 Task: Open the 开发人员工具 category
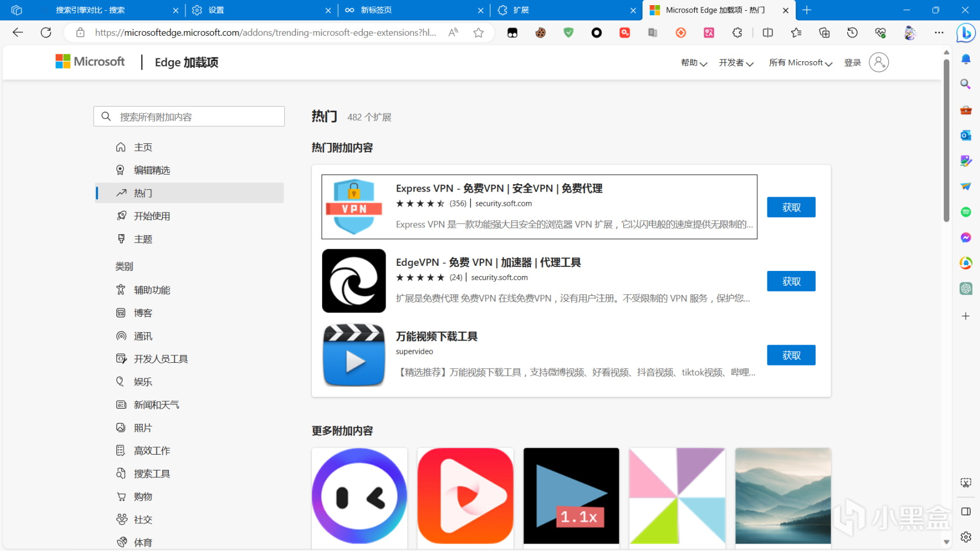click(190, 359)
